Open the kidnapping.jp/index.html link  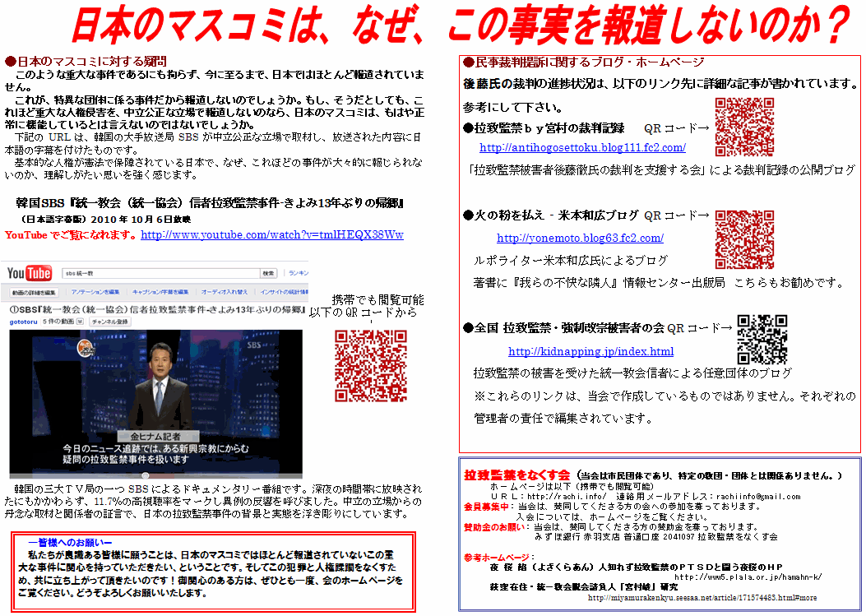[x=591, y=351]
